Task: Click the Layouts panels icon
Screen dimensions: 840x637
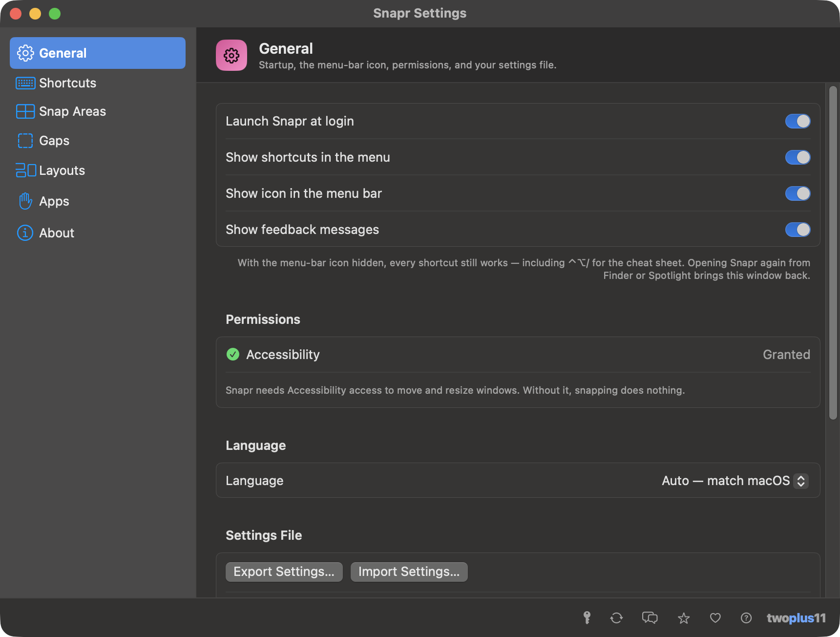Action: (25, 170)
